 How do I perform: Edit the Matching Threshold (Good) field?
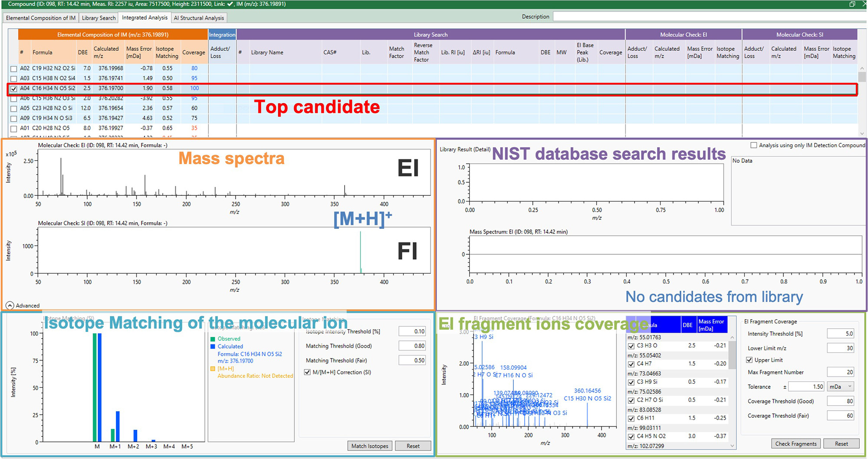[x=412, y=346]
